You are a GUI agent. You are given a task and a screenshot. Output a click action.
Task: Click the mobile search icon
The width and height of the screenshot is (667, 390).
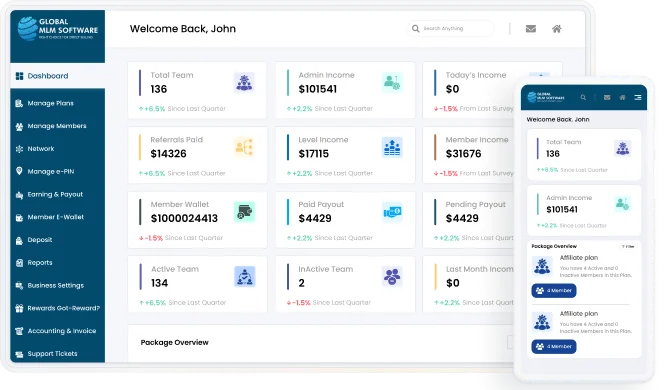pyautogui.click(x=583, y=97)
